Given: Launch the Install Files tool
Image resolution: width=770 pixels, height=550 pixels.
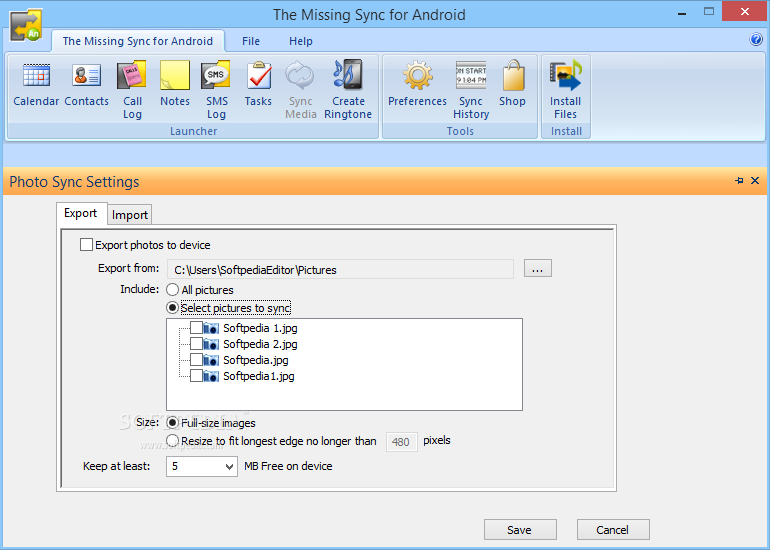Looking at the screenshot, I should coord(565,90).
